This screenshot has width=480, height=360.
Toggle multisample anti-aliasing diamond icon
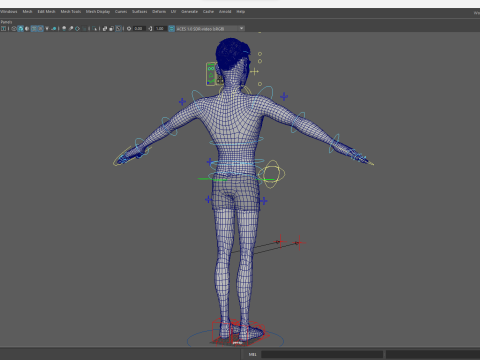[x=77, y=29]
